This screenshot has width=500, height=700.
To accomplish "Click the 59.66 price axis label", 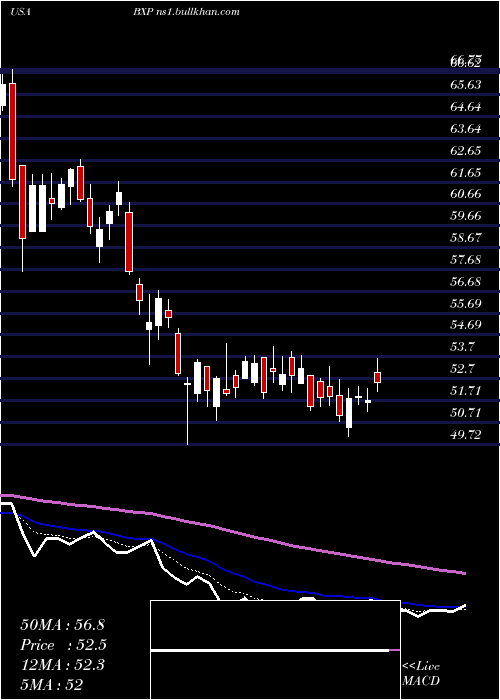I will coord(466,216).
